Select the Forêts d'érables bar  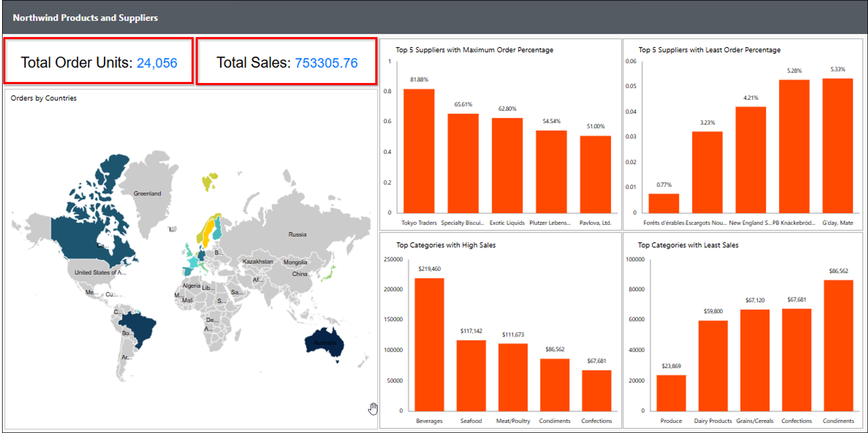coord(663,203)
